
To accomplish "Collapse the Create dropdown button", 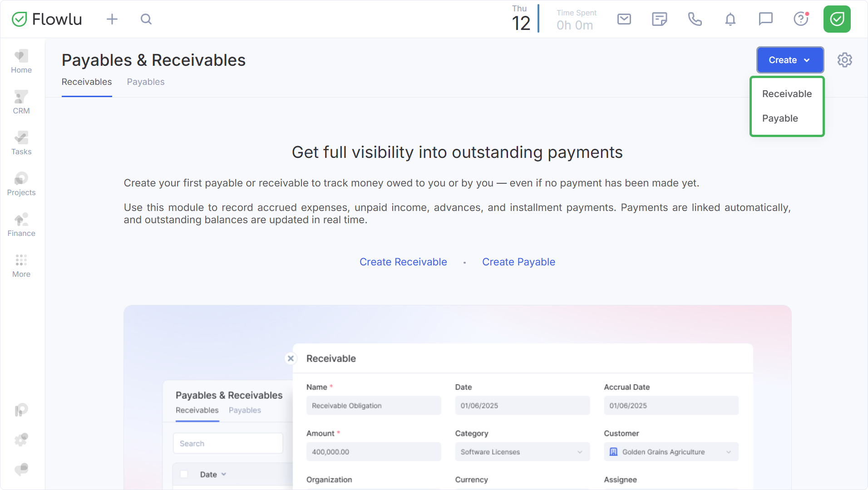I will point(789,60).
